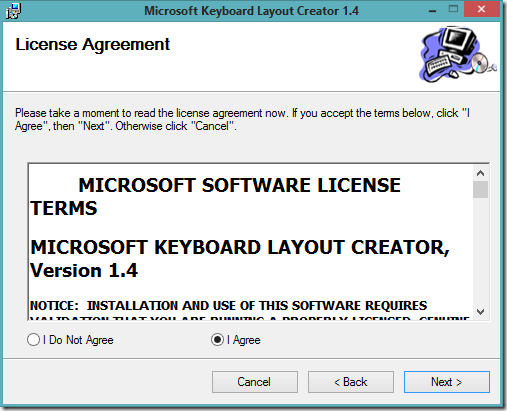Click the "MICROSOFT SOFTWARE LICENSE TERMS" heading text
507x411 pixels.
coord(216,197)
